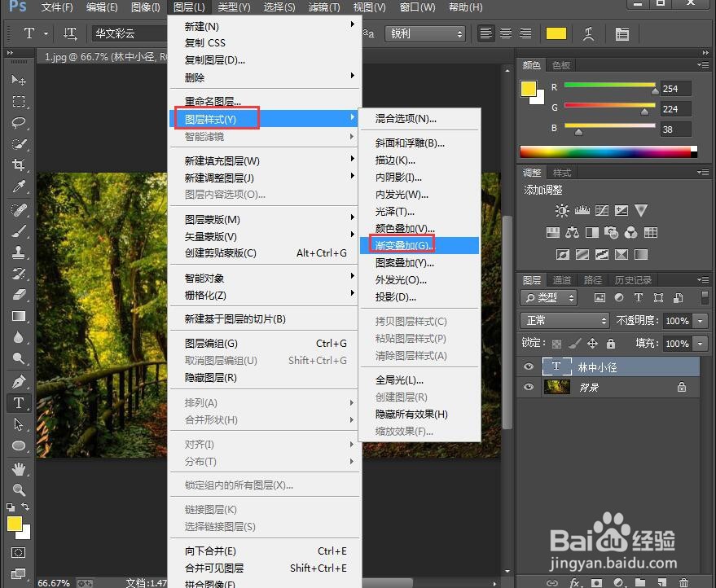The height and width of the screenshot is (588, 716).
Task: Select the Ellipse shape tool
Action: click(18, 445)
